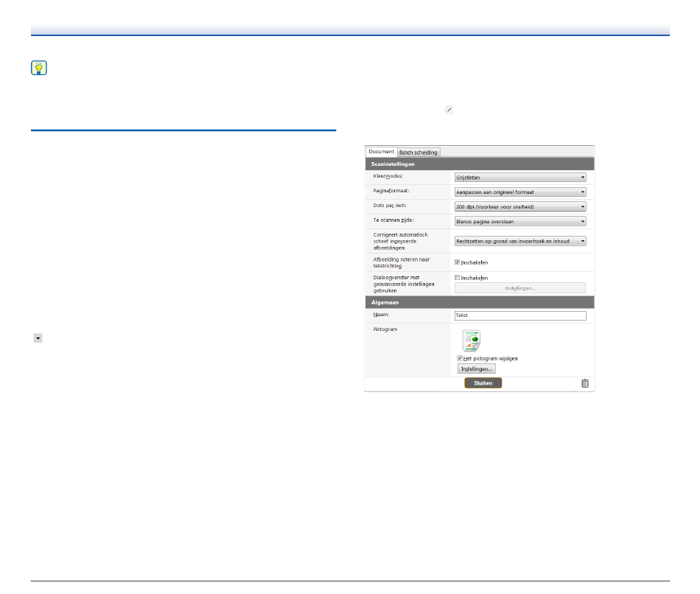Click the small gray arrow icon at left

click(x=38, y=338)
